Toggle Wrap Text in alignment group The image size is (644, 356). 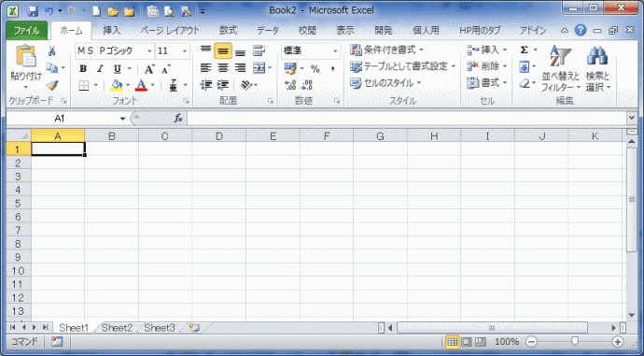tap(259, 50)
